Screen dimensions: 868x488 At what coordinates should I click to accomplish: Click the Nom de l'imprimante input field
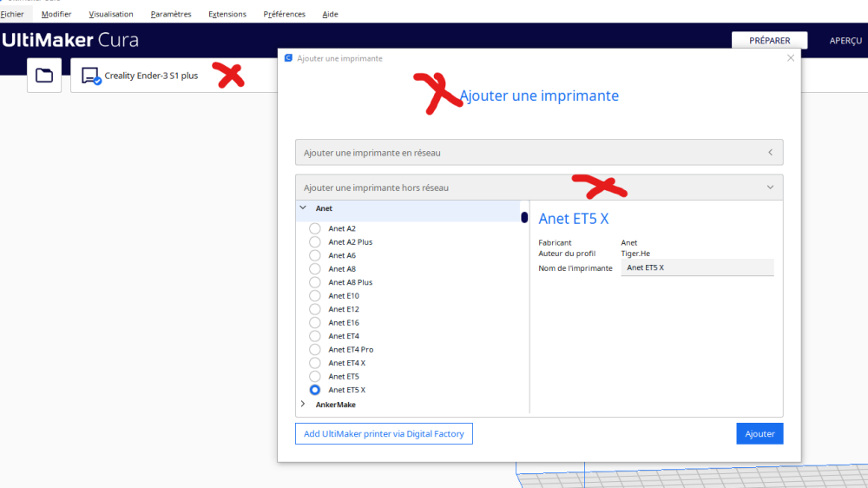(x=698, y=267)
